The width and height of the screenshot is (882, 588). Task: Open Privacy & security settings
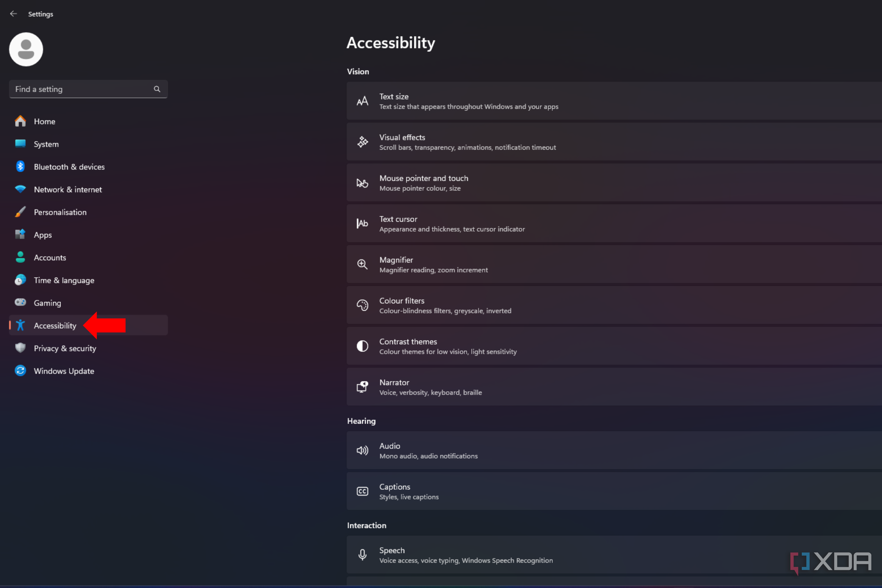pyautogui.click(x=65, y=348)
